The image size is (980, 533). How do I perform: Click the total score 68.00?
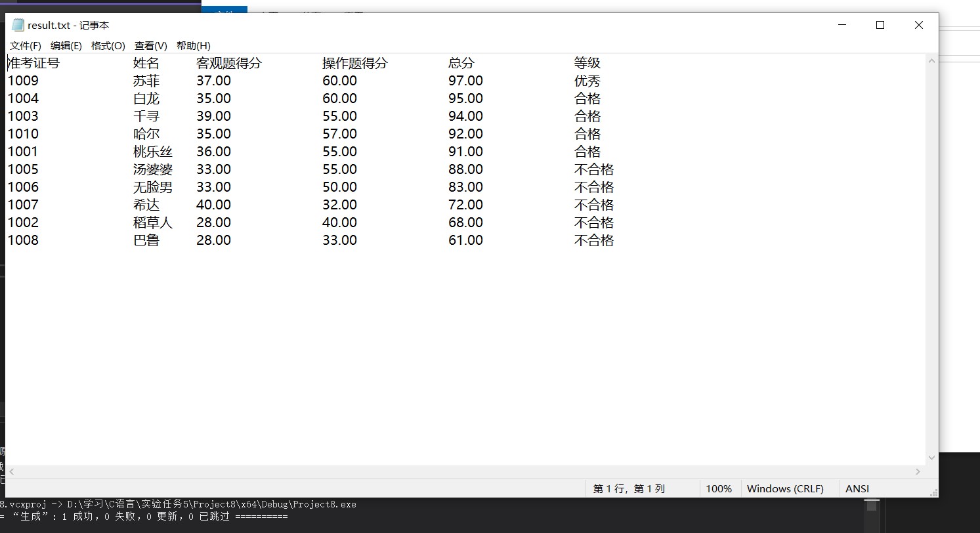pos(465,223)
